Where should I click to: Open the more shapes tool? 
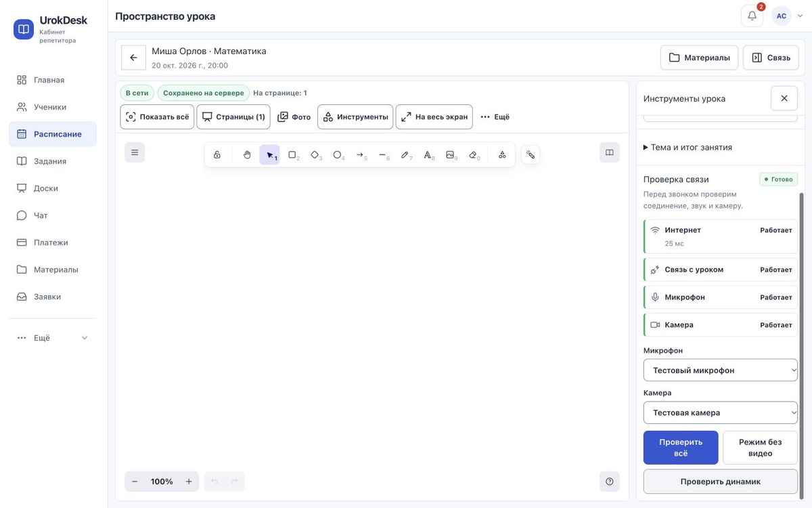pos(502,154)
